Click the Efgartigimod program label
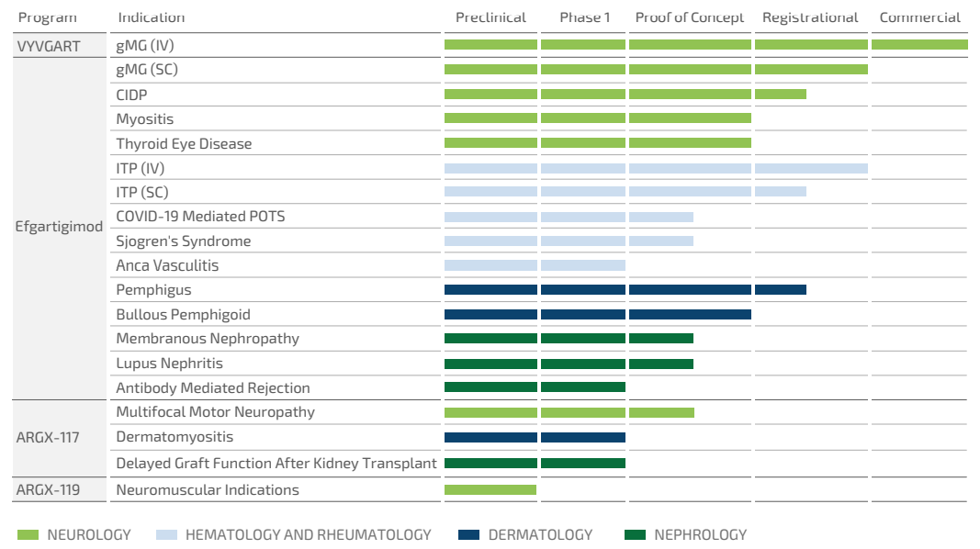The image size is (980, 549). (59, 227)
